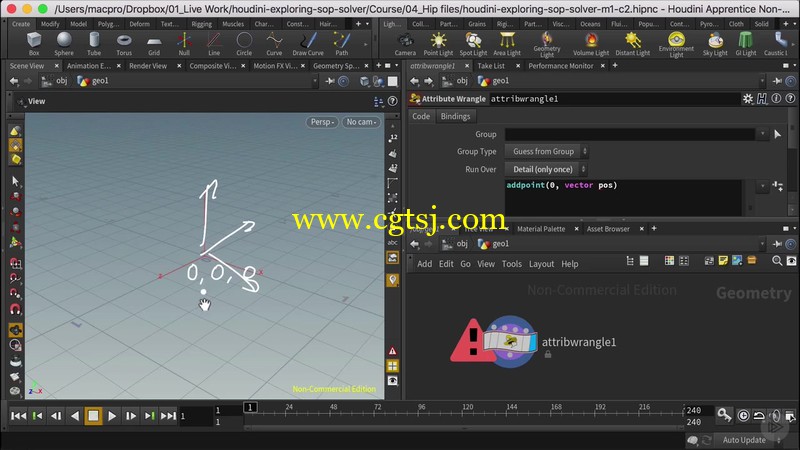Open the network view search icon
The image size is (800, 450).
pos(777,261)
